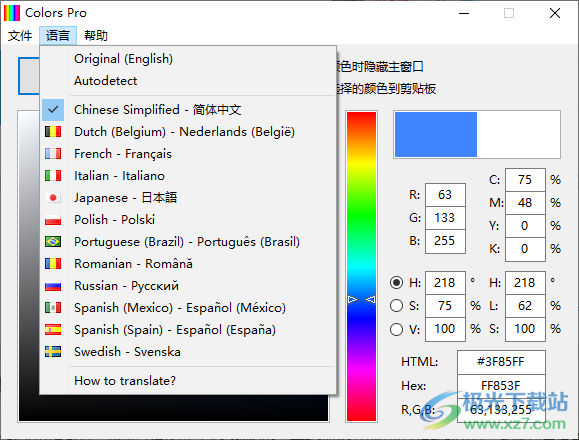Image resolution: width=579 pixels, height=440 pixels.
Task: Open the 文件 menu
Action: [x=20, y=36]
